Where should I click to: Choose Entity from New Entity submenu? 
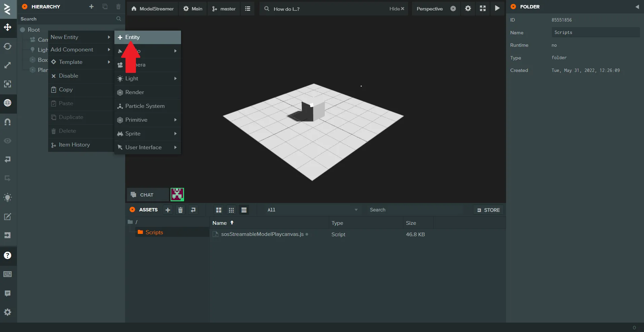(x=148, y=37)
